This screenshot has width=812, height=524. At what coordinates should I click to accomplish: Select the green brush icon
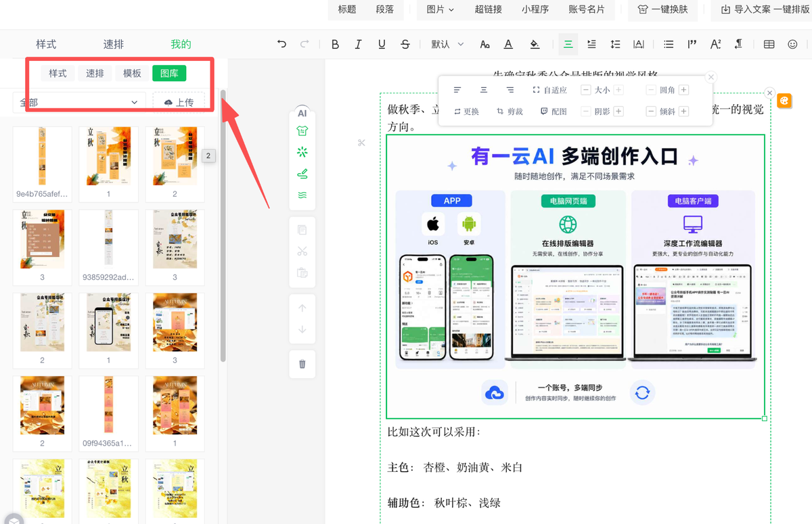click(302, 174)
